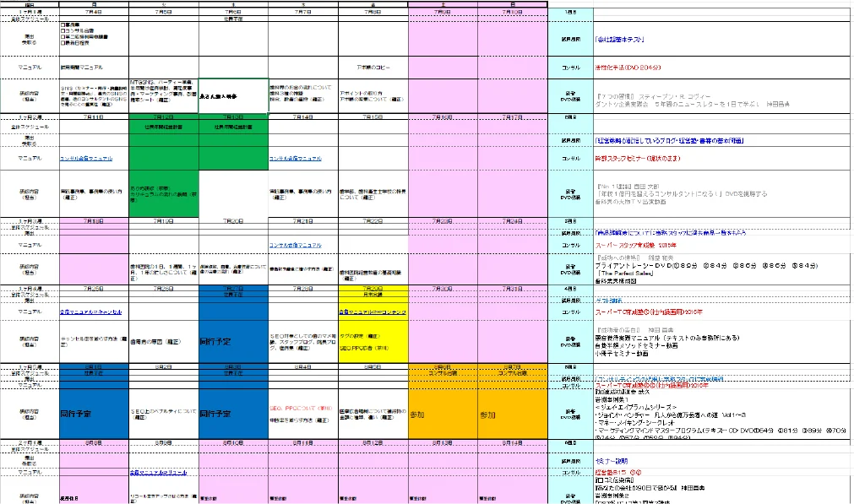This screenshot has height=504, width=854.
Task: Select the 7月4日 date header cell
Action: tap(94, 12)
